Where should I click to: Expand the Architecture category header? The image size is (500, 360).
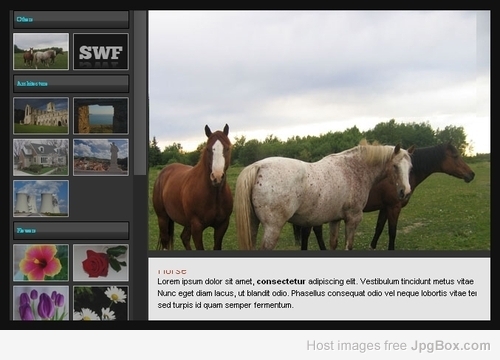point(71,83)
